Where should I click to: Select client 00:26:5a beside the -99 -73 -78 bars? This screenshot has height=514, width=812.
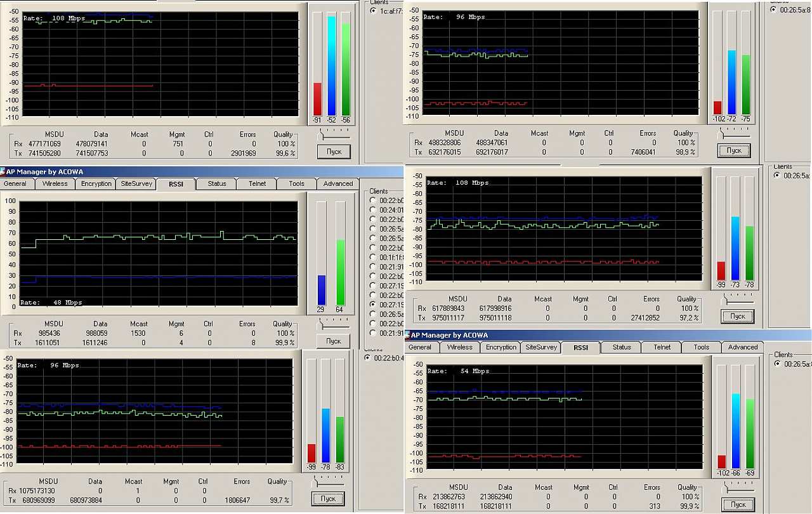pos(778,176)
